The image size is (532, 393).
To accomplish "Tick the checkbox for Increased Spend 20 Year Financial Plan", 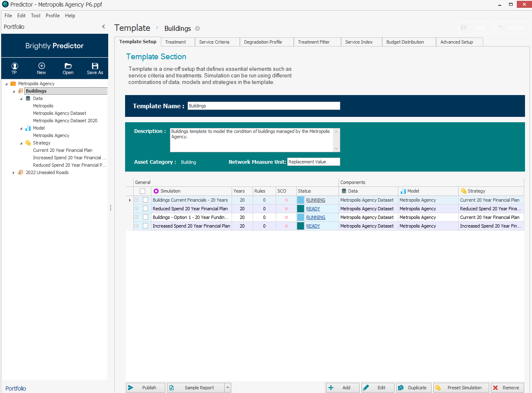I will (145, 226).
